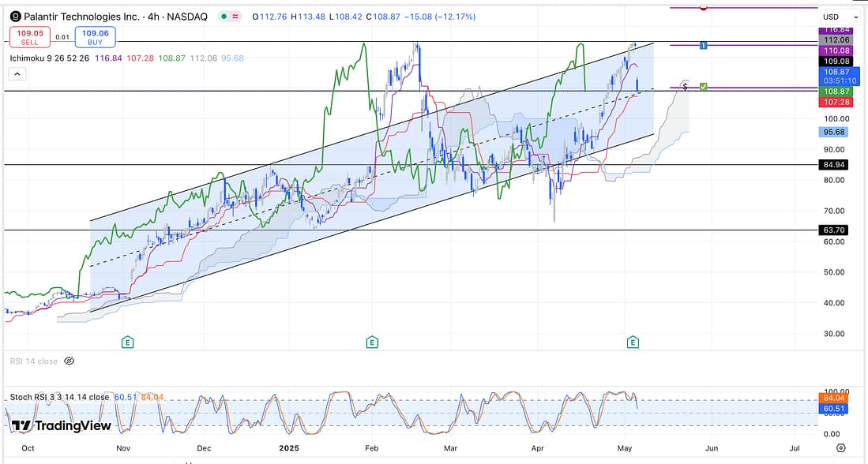Click the dollar sign marker on the chart
Image resolution: width=868 pixels, height=464 pixels.
(686, 86)
